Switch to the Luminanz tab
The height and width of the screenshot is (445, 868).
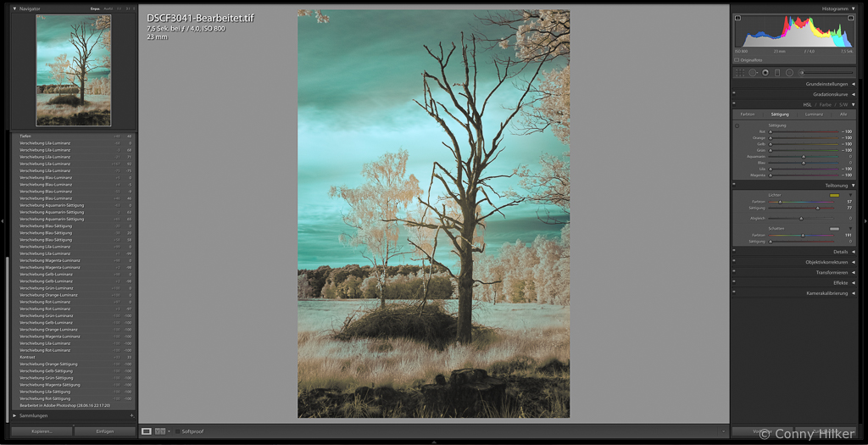click(813, 114)
